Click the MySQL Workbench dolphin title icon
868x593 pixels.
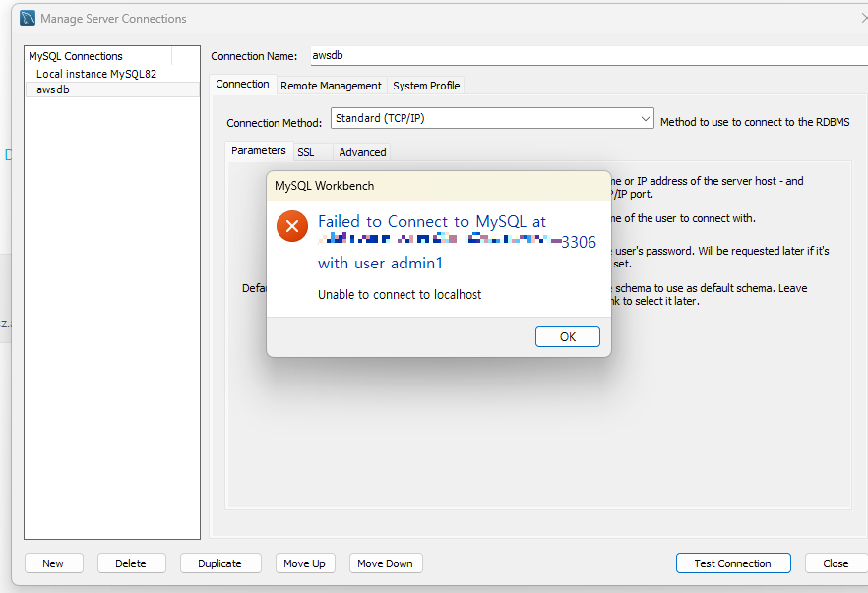[28, 19]
